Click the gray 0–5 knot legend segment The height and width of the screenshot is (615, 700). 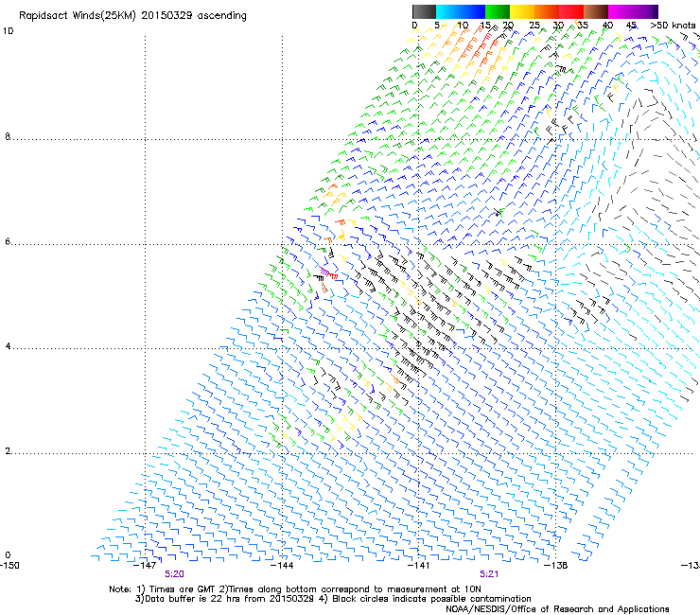click(x=424, y=11)
